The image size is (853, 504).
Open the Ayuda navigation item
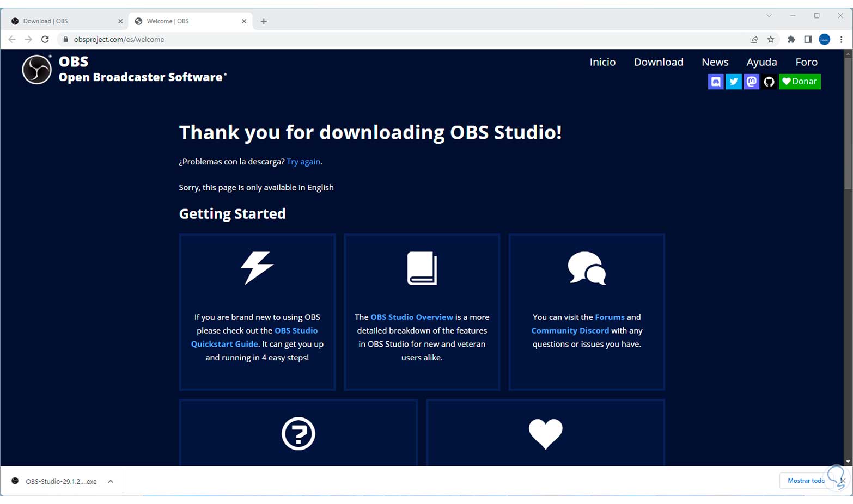[x=761, y=62]
